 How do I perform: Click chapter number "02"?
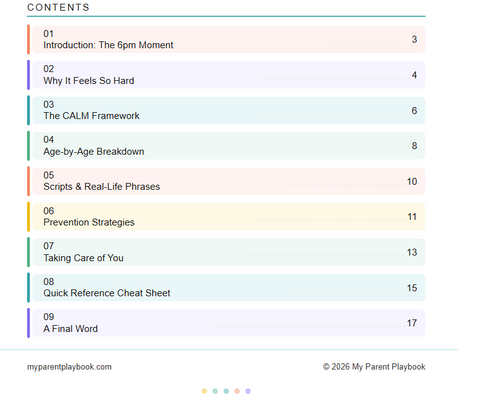tap(48, 69)
